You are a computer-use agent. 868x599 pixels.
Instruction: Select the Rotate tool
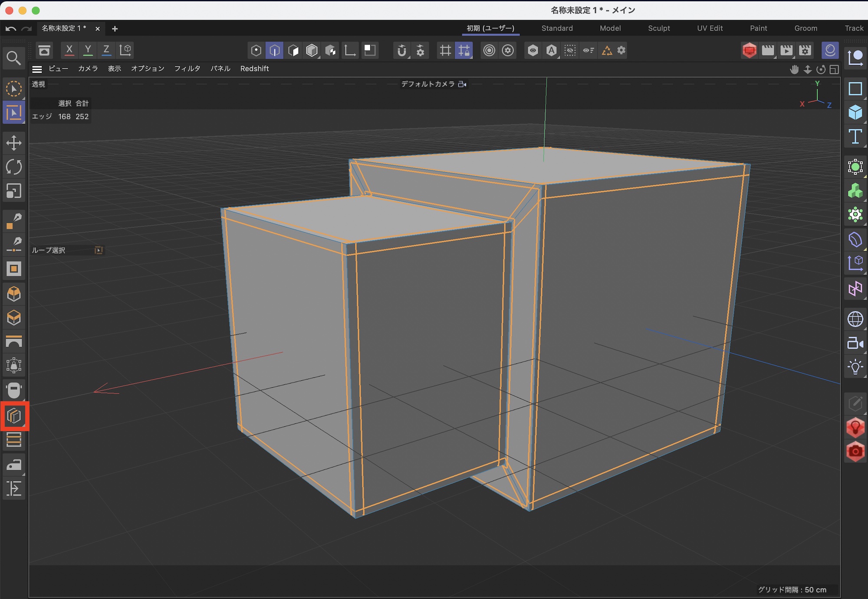coord(14,167)
